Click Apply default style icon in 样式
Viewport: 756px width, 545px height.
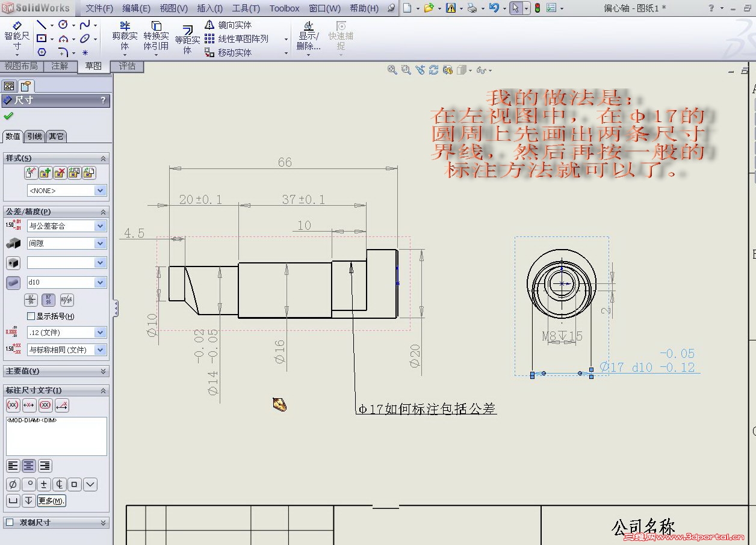click(31, 173)
